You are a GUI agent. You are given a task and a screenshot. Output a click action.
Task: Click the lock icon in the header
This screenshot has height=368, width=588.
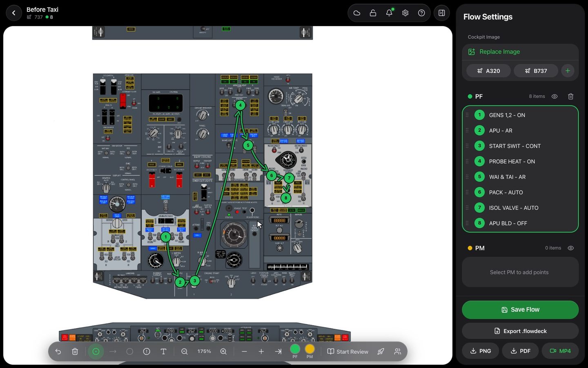[373, 13]
